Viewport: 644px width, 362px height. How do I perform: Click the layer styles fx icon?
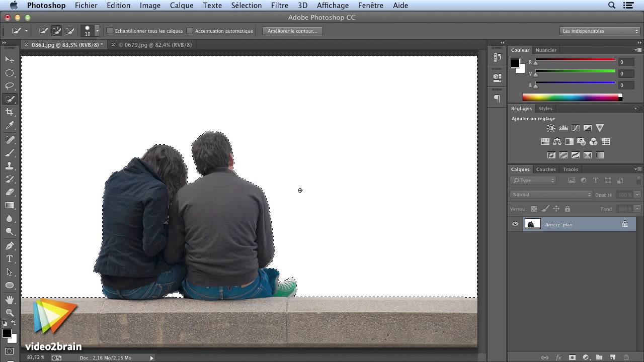coord(558,357)
